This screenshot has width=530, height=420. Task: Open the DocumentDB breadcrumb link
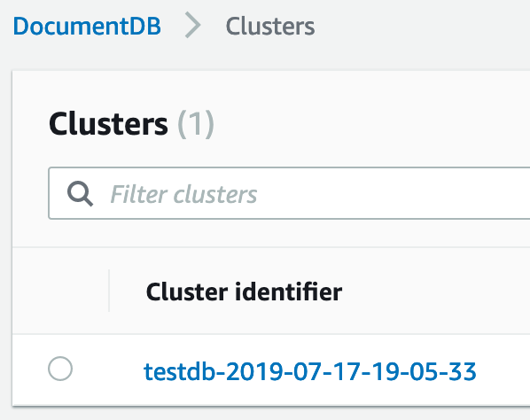pos(87,27)
